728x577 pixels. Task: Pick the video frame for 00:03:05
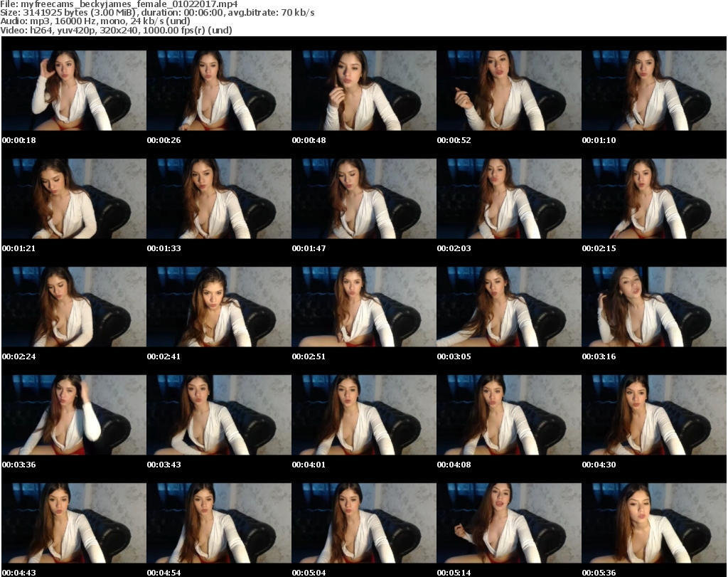tap(509, 307)
